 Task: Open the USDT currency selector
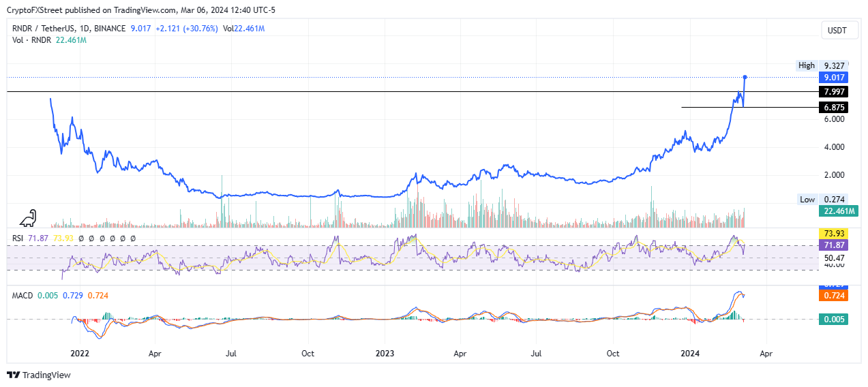(x=839, y=29)
